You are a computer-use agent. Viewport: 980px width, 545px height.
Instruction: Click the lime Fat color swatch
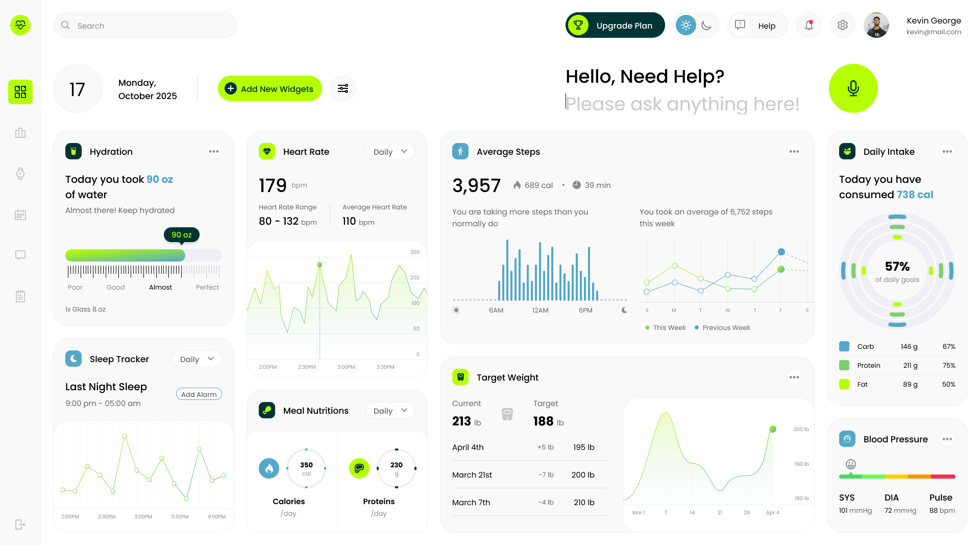(844, 384)
